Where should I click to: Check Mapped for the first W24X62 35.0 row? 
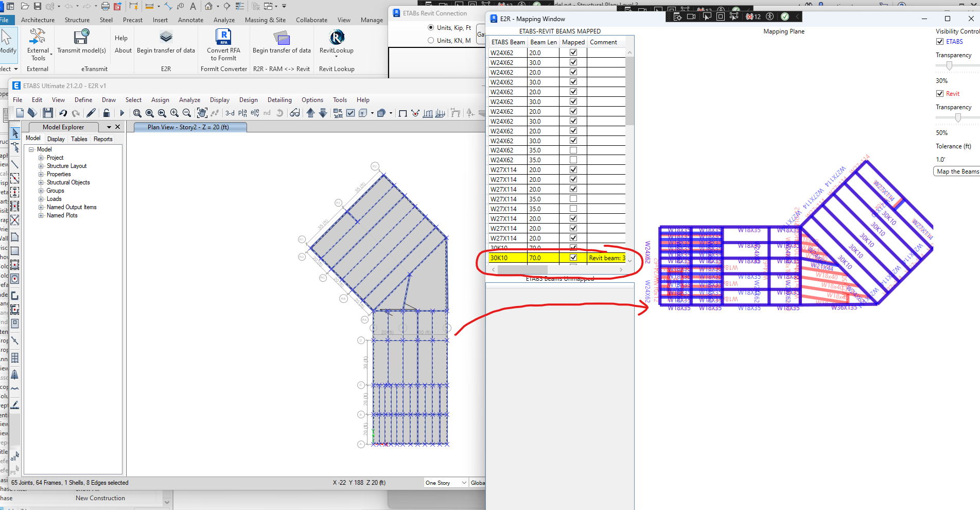573,150
